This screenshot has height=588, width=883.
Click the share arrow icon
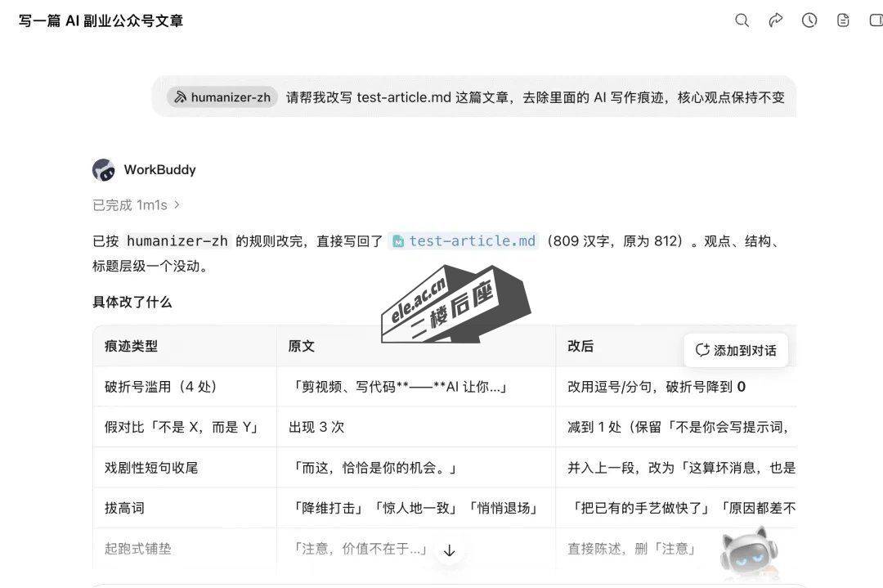[775, 20]
